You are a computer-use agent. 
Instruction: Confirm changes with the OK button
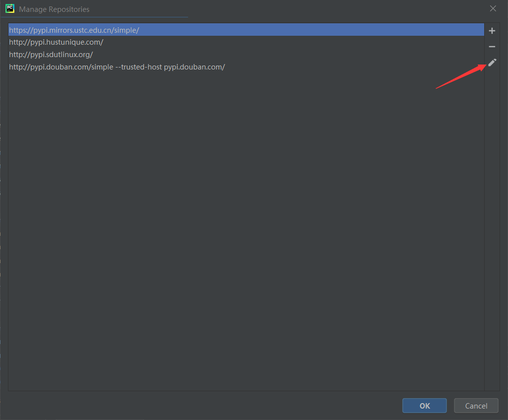[424, 406]
